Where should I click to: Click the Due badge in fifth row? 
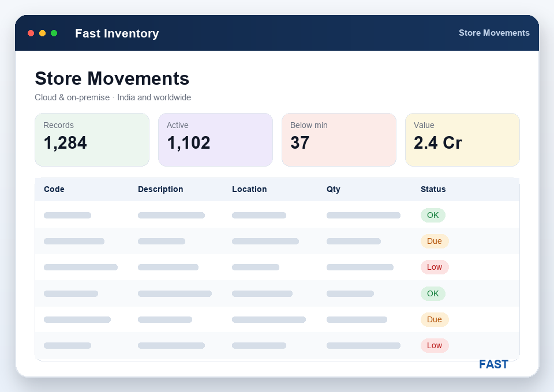[x=435, y=320]
